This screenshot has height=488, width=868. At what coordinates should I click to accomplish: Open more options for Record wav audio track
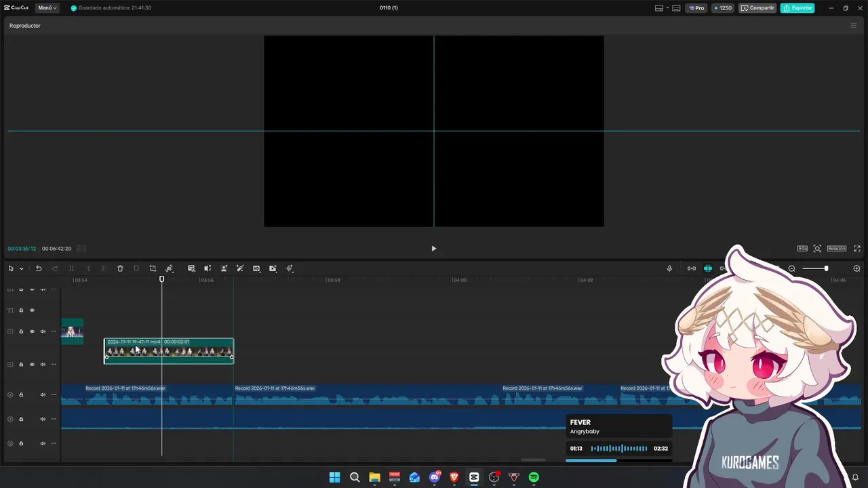(x=54, y=394)
